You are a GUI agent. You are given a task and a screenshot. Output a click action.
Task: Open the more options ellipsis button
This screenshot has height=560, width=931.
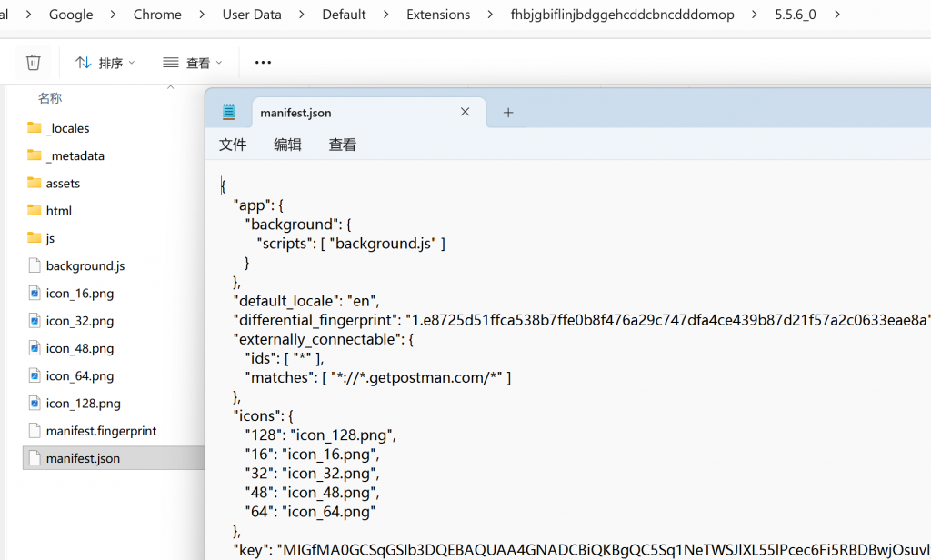(x=263, y=63)
